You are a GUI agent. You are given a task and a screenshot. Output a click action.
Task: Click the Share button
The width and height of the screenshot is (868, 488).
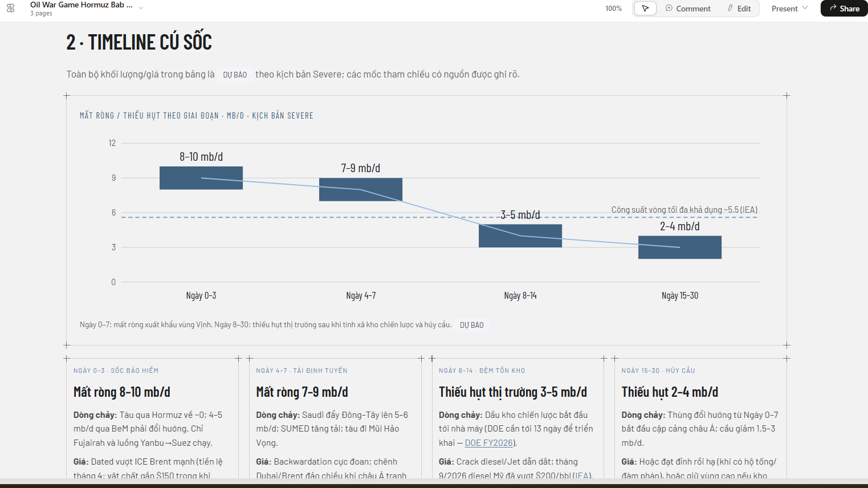pos(844,9)
